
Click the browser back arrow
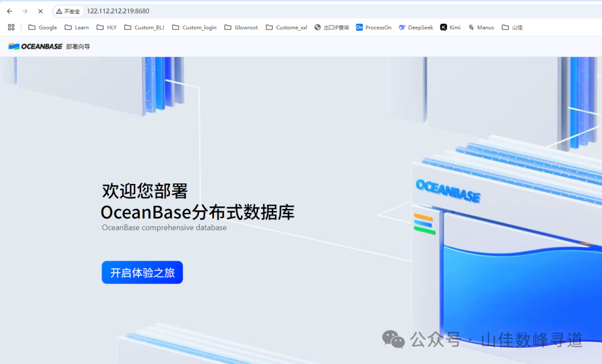tap(9, 11)
